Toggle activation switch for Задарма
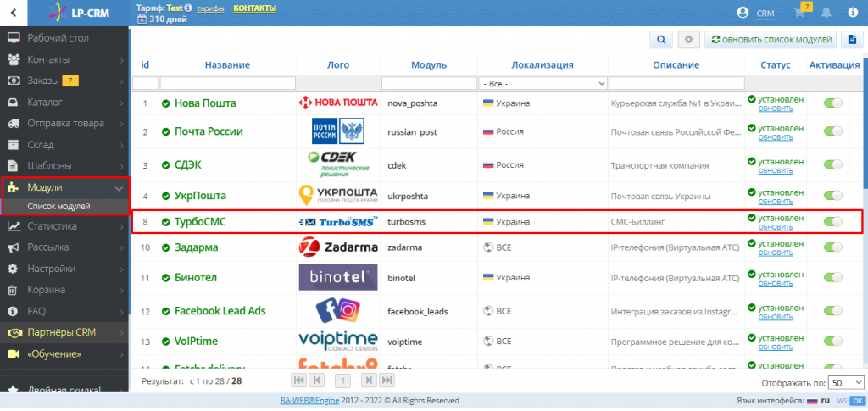The image size is (868, 411). pyautogui.click(x=833, y=247)
